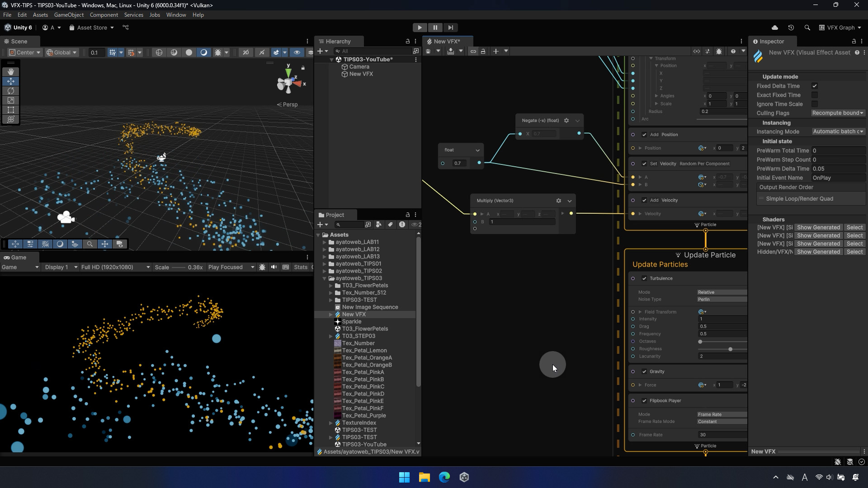Select the Rect transform tool

point(11,110)
